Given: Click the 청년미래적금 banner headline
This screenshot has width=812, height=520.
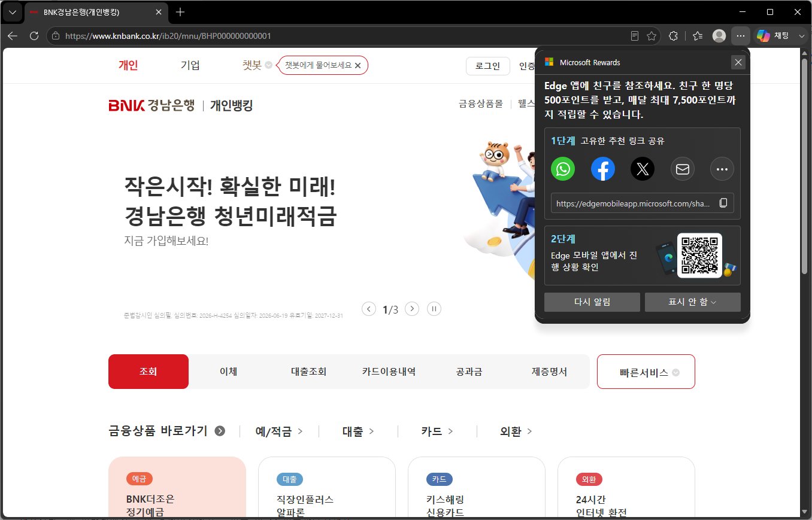Looking at the screenshot, I should coord(231,202).
